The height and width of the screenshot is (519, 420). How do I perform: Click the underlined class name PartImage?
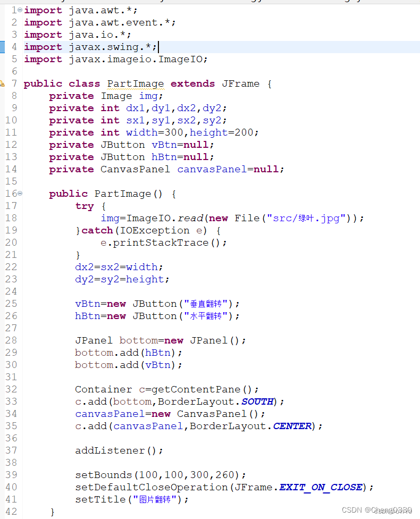tap(136, 83)
